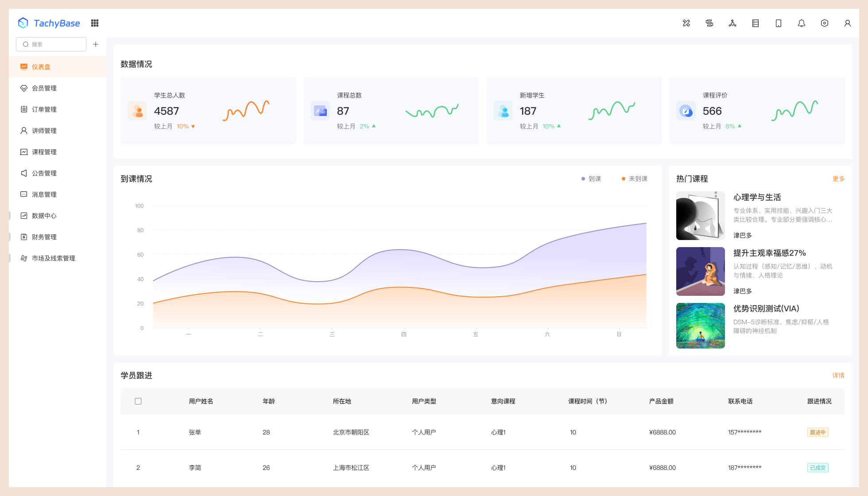Screen dimensions: 868x496
Task: Click the 566 course rating value
Action: [712, 111]
